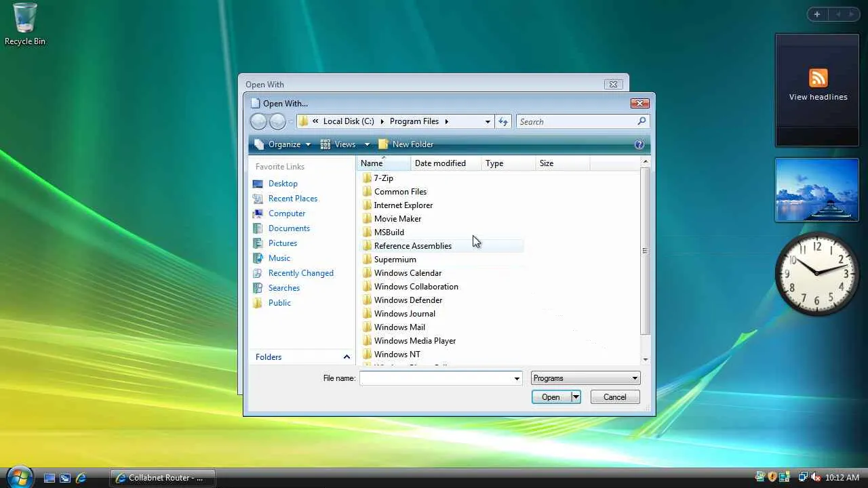Click New Folder in the toolbar
Viewport: 868px width, 488px height.
tap(406, 144)
